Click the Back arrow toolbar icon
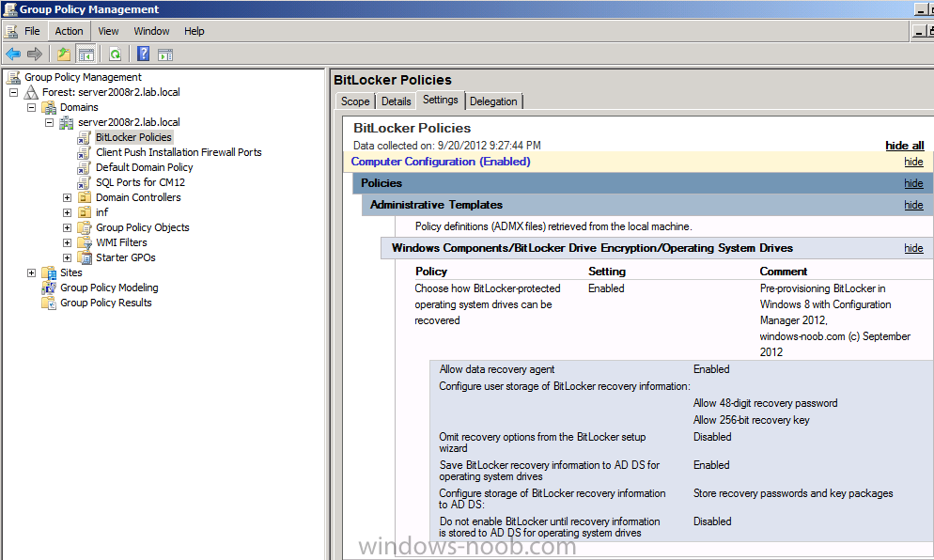Image resolution: width=934 pixels, height=560 pixels. pos(13,54)
